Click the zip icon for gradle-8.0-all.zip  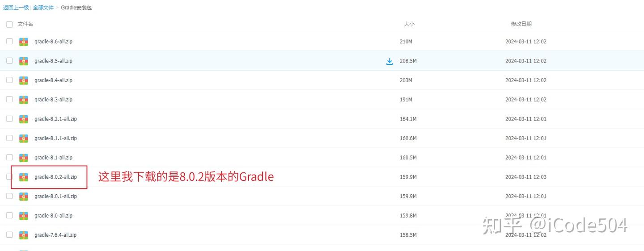24,216
